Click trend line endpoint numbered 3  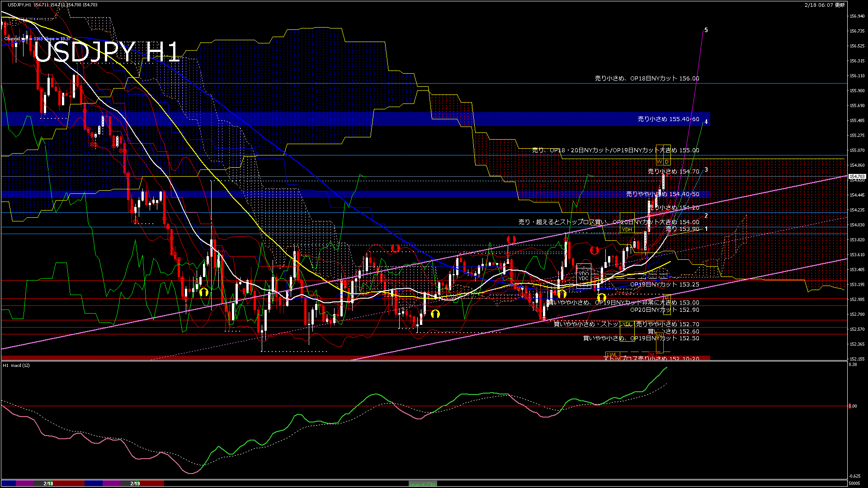click(x=706, y=170)
